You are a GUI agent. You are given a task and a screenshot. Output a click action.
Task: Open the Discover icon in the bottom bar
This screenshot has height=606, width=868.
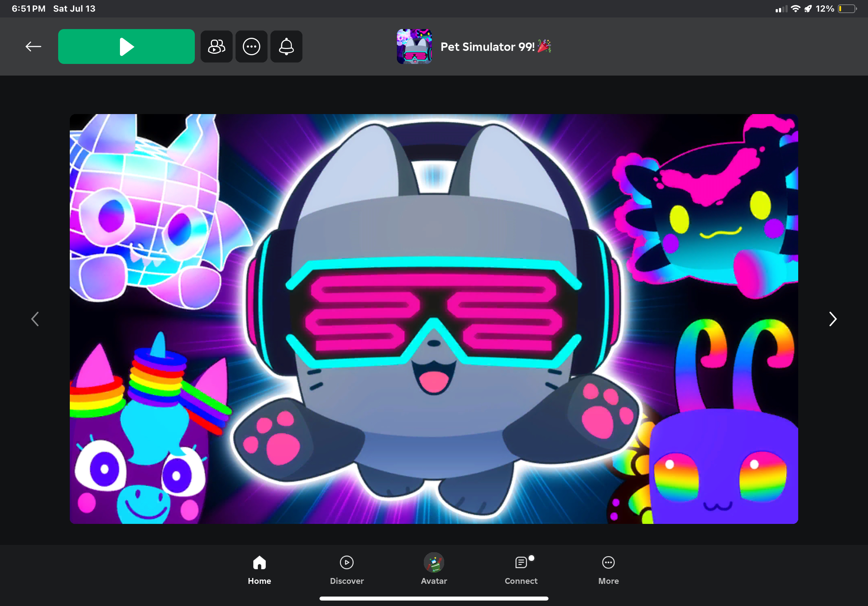(346, 562)
